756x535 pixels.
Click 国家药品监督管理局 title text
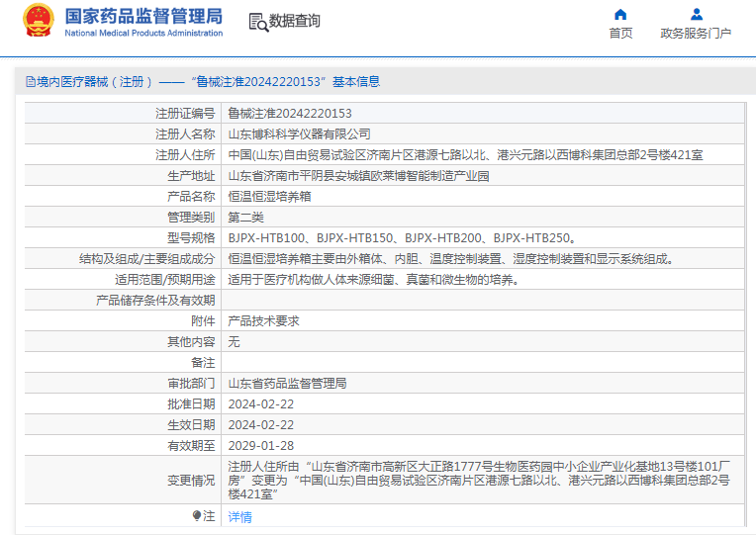pyautogui.click(x=143, y=16)
